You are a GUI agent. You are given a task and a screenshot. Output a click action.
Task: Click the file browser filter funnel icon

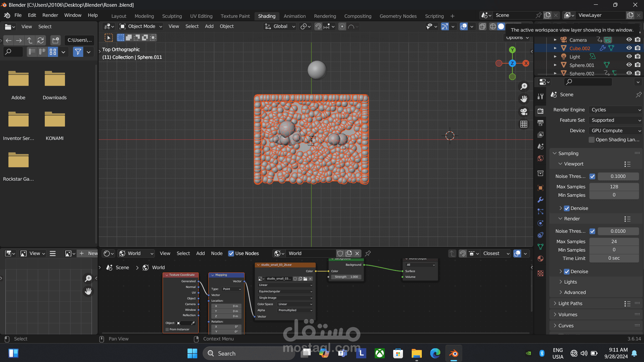coord(78,52)
